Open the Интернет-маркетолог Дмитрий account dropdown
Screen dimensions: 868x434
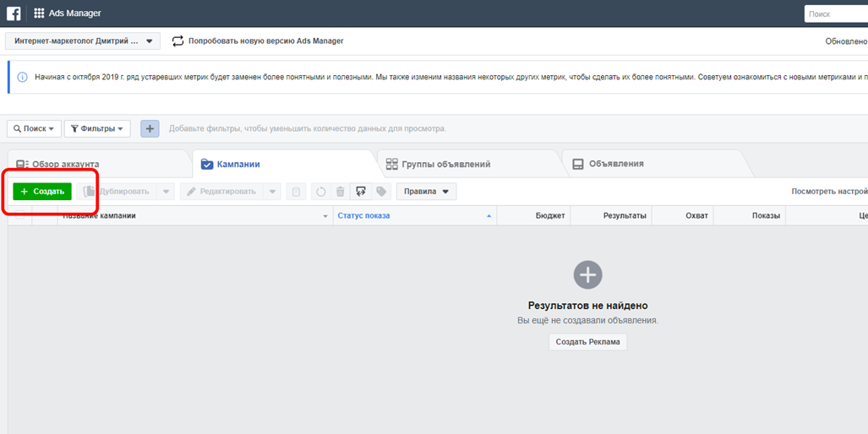point(83,41)
